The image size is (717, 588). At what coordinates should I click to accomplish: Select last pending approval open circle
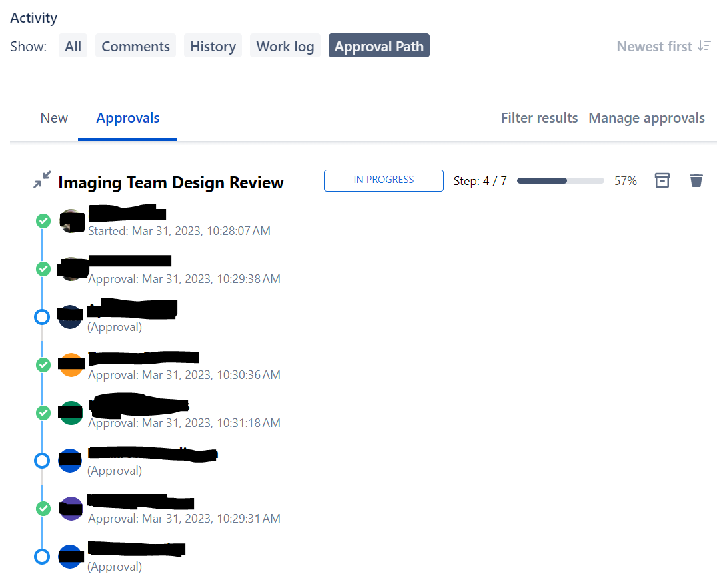point(42,557)
